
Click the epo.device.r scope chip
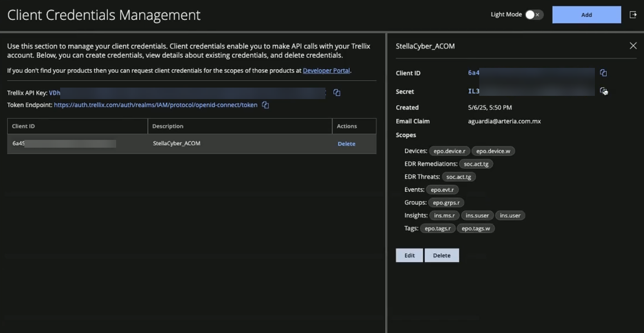pyautogui.click(x=449, y=151)
